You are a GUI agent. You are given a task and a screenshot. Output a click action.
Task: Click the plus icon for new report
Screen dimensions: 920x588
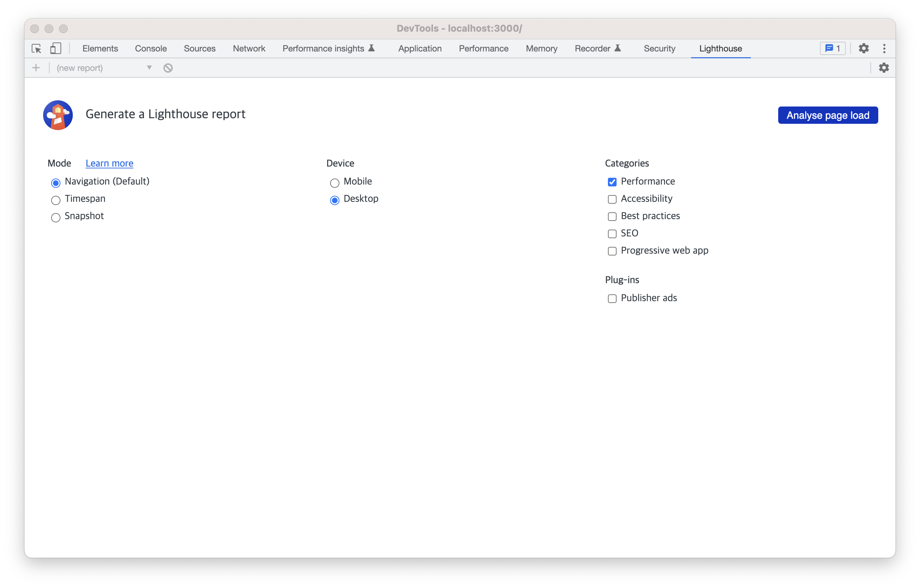[x=36, y=68]
